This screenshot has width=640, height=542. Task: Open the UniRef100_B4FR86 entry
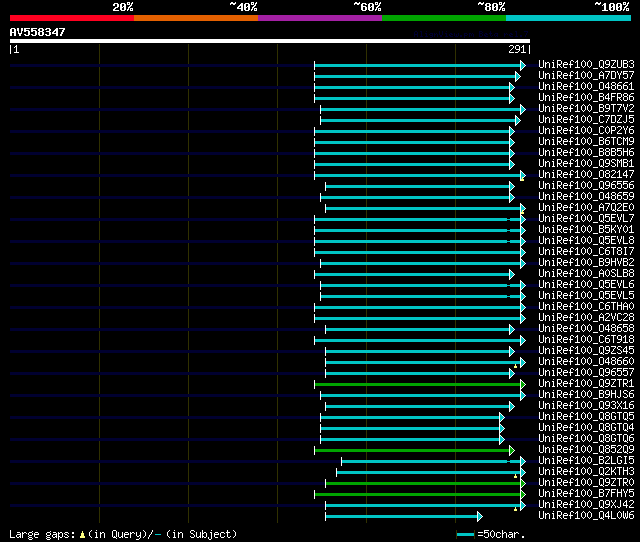coord(586,98)
